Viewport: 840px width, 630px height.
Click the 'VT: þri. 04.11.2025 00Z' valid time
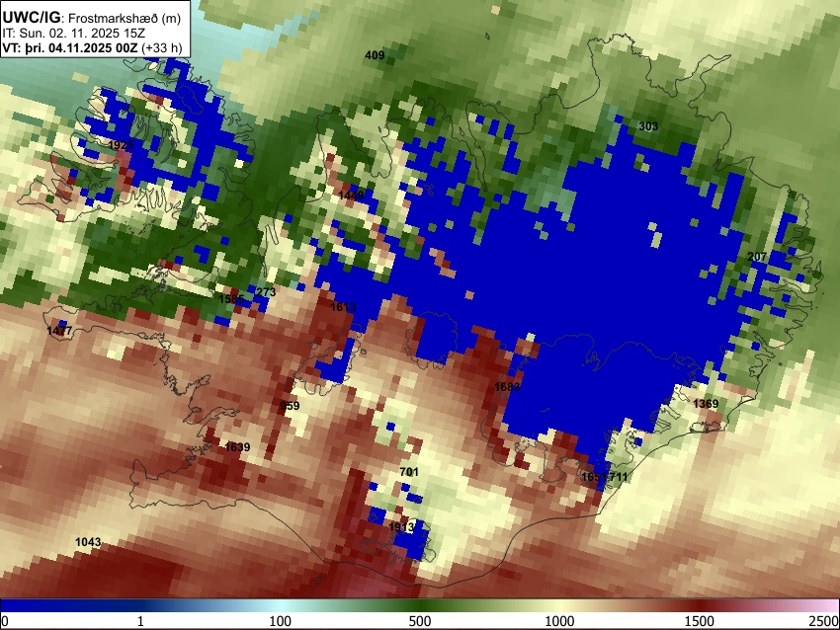pos(70,47)
